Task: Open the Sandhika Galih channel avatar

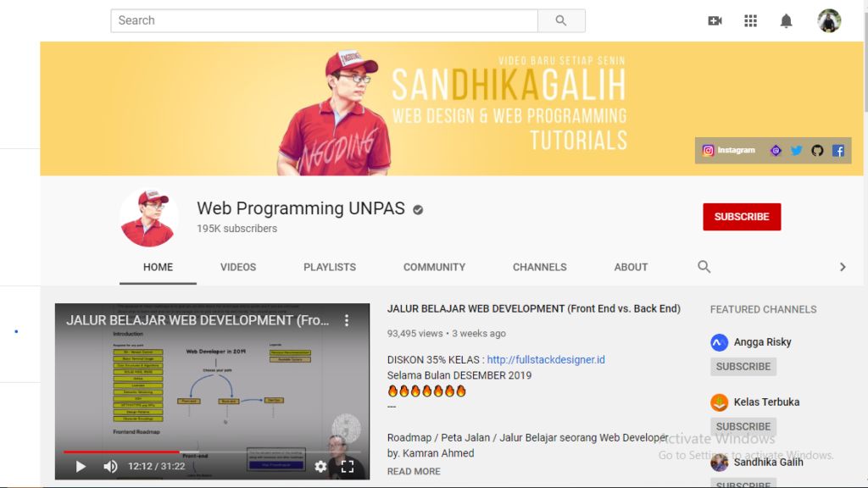Action: click(719, 462)
